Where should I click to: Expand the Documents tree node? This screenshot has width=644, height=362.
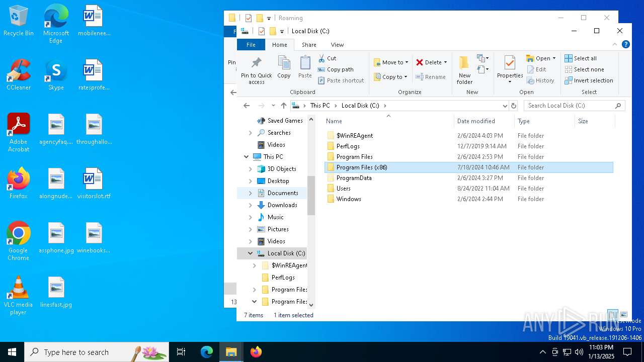251,193
